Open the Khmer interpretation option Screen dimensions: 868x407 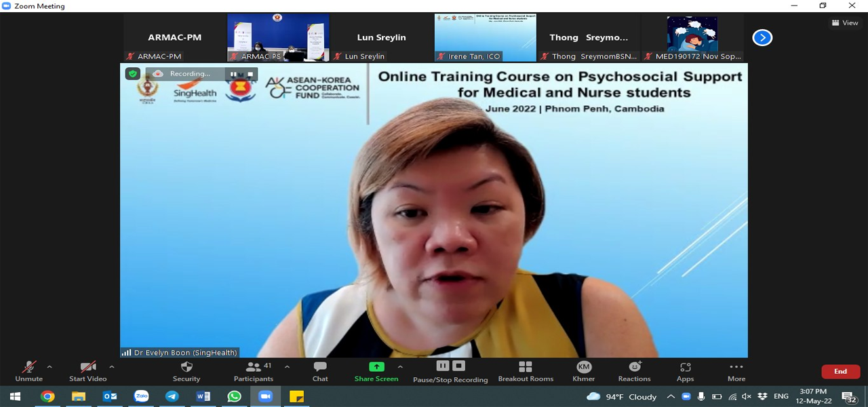pyautogui.click(x=583, y=371)
